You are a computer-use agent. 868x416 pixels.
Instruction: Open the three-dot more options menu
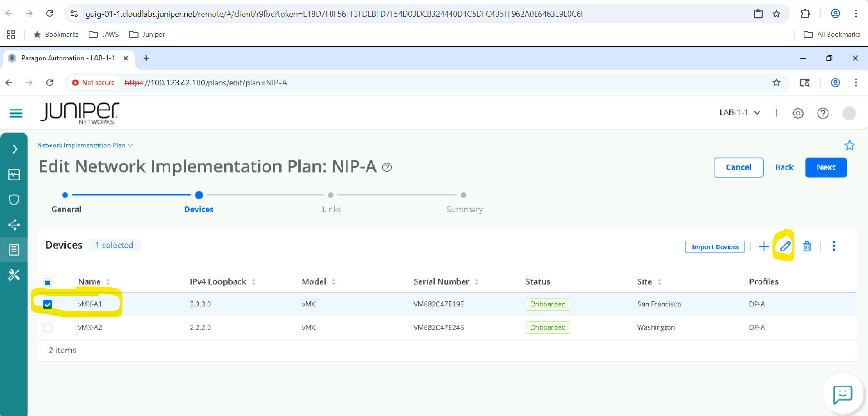tap(833, 246)
